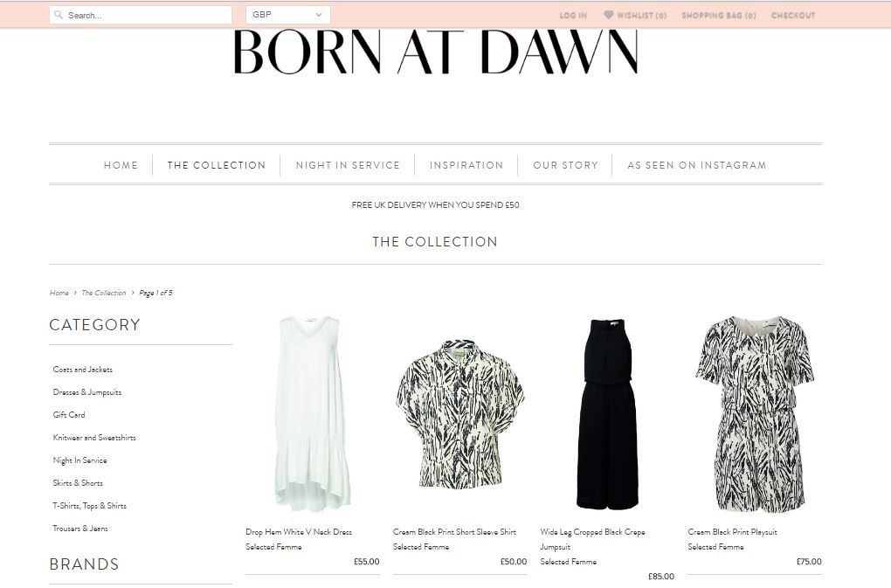Click the Born At Dawn logo
Screen dimensions: 891x588
[436, 52]
